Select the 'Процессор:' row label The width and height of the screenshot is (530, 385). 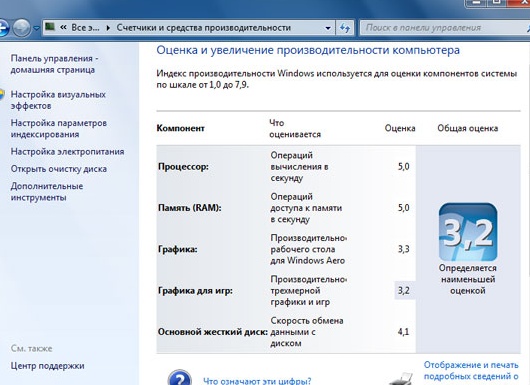pyautogui.click(x=183, y=167)
